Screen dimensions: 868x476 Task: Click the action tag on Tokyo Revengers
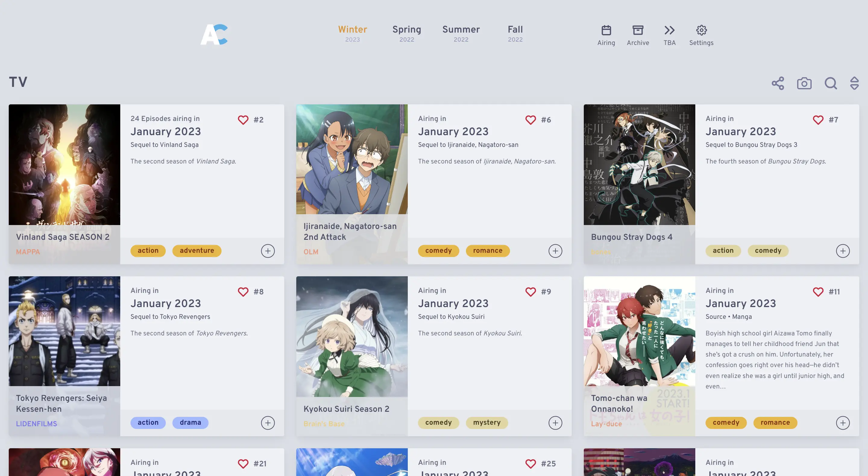pos(148,423)
